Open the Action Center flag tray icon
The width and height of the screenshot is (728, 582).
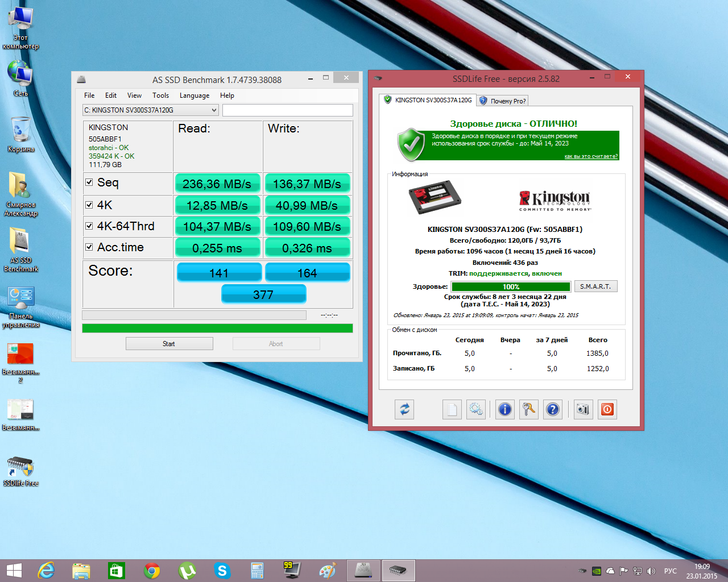click(x=624, y=571)
